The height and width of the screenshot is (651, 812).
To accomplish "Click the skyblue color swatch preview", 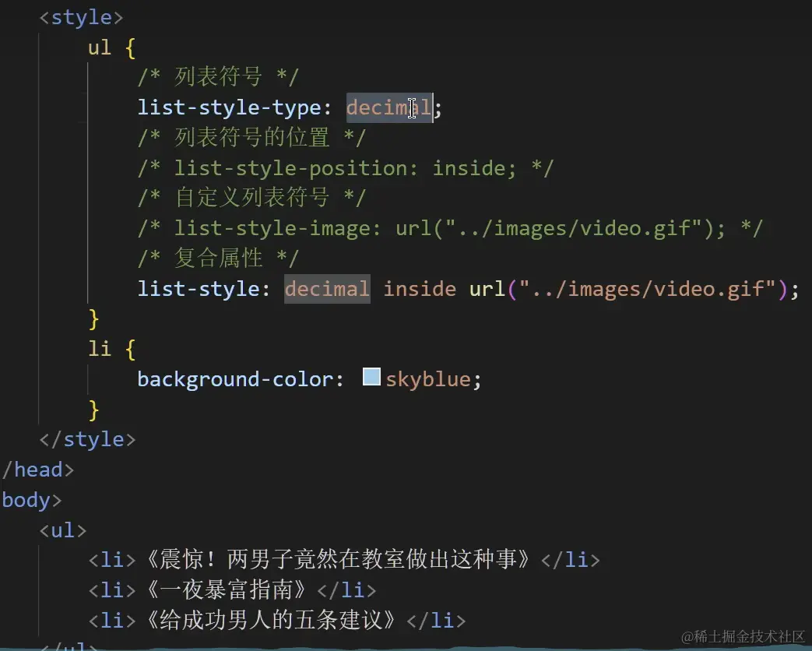I will [371, 377].
